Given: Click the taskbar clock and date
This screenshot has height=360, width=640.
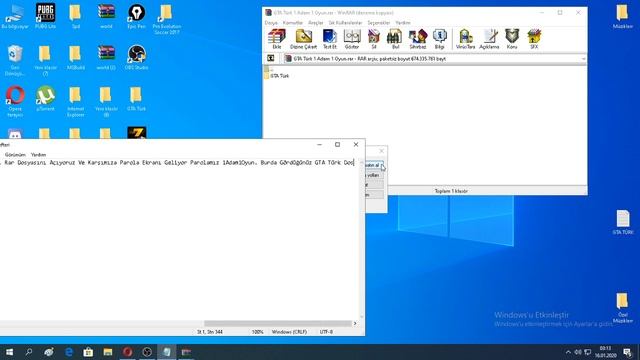Looking at the screenshot, I should click(605, 352).
